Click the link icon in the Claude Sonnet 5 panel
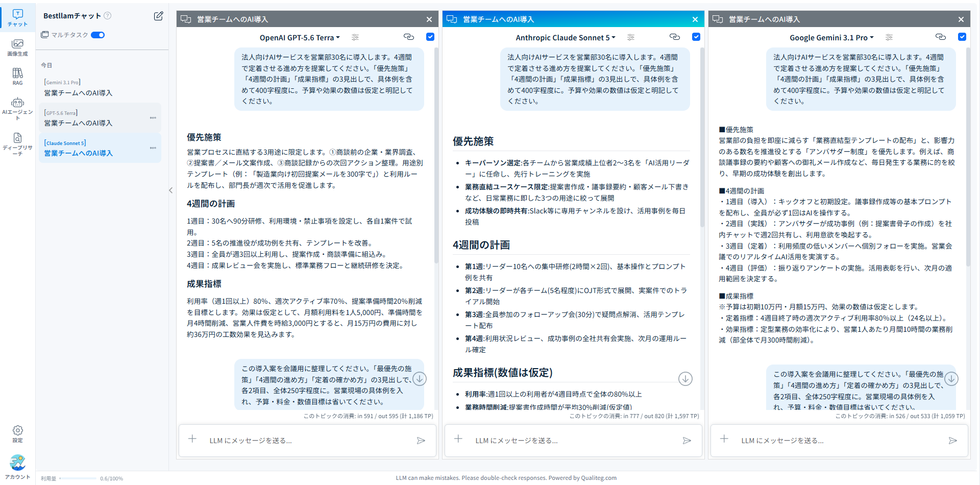980x485 pixels. point(675,37)
